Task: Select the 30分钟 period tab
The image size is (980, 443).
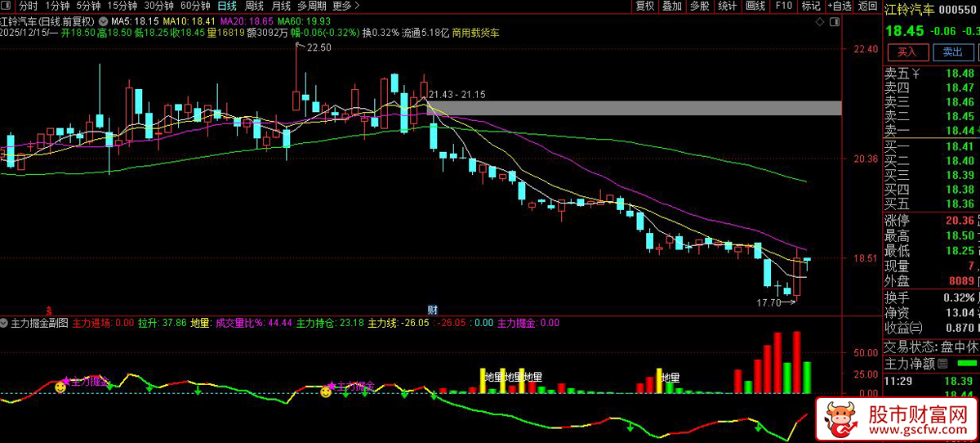Action: [x=158, y=6]
